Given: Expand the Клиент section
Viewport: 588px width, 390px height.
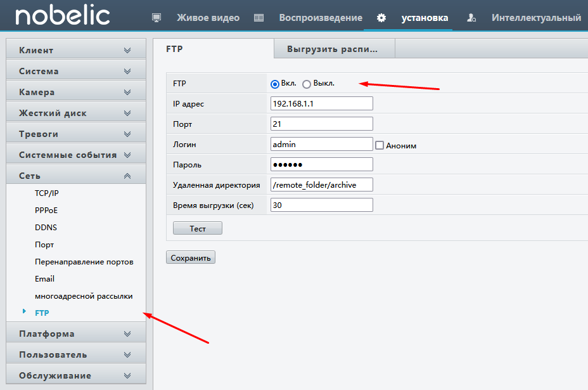Looking at the screenshot, I should pyautogui.click(x=76, y=50).
